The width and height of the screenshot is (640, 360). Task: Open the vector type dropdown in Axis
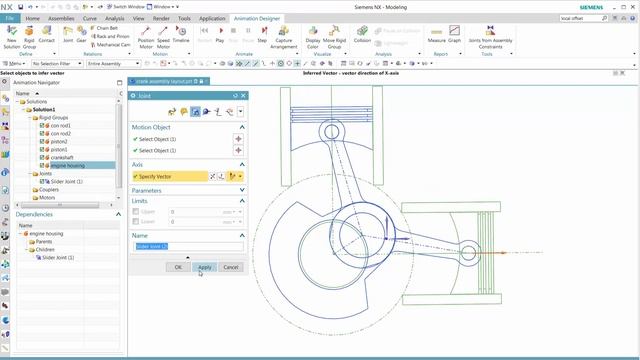coord(240,176)
